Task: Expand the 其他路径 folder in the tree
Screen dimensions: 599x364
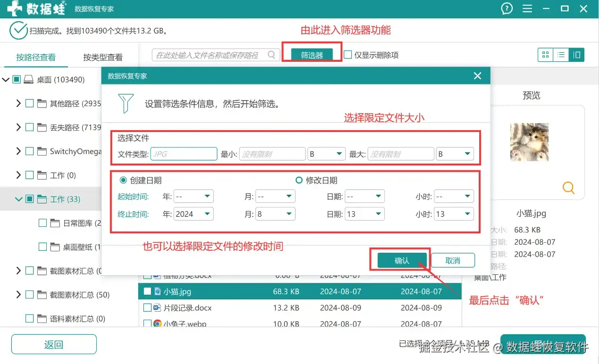Action: (18, 103)
